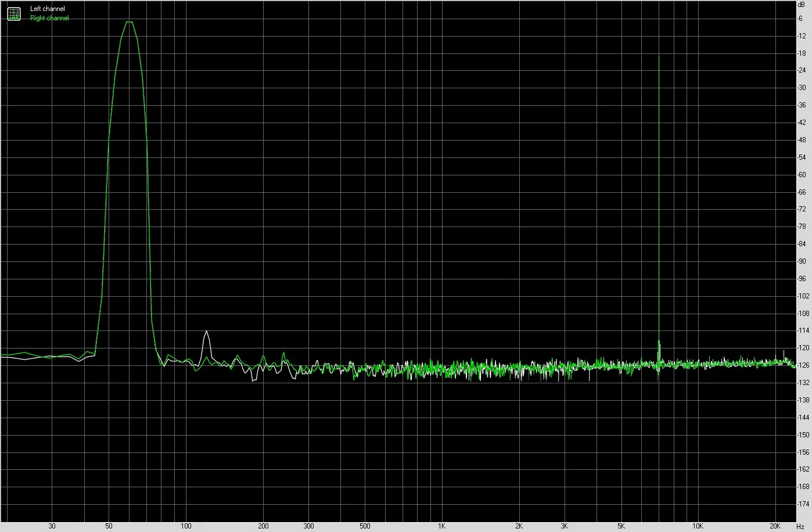Click the "100" Hz frequency label

click(x=186, y=526)
